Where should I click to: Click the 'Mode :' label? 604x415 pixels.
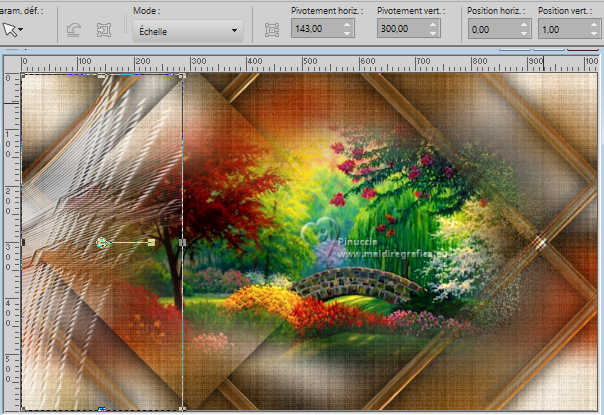[146, 11]
